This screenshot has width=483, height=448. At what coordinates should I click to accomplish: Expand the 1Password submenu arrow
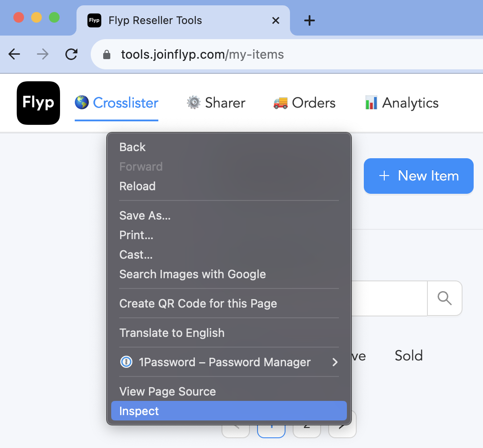pyautogui.click(x=335, y=362)
